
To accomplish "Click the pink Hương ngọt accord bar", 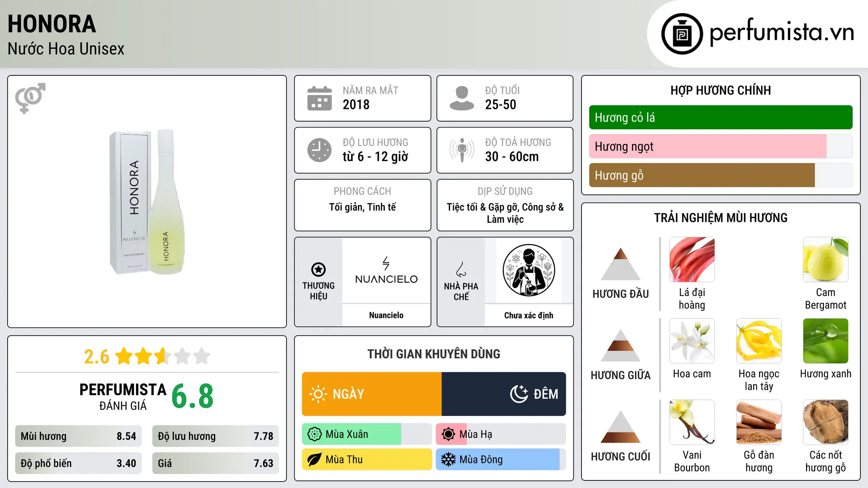I will click(721, 146).
